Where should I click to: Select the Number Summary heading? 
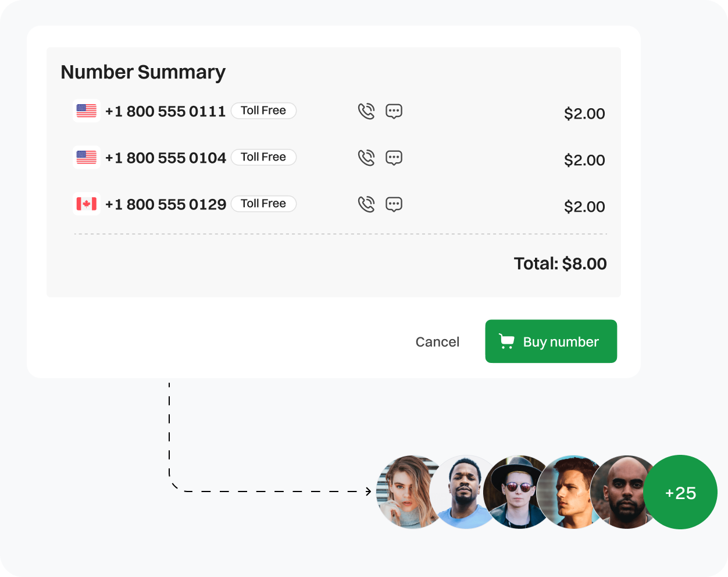143,72
